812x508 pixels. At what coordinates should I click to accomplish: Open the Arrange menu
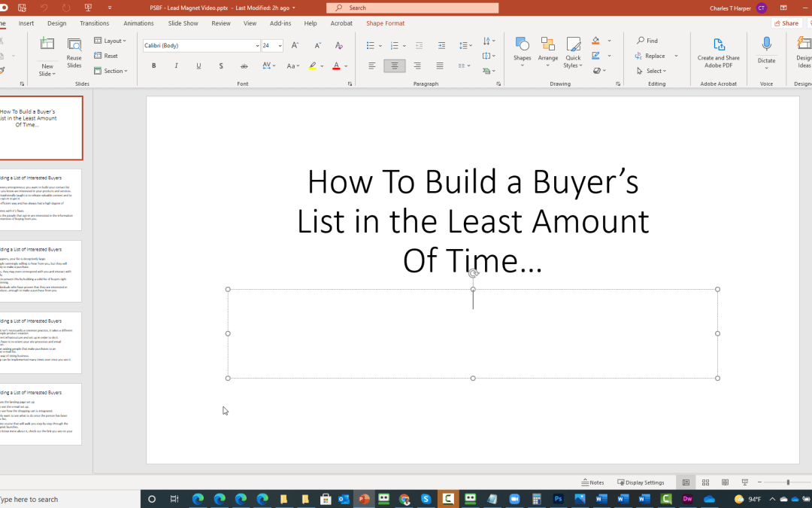(548, 52)
